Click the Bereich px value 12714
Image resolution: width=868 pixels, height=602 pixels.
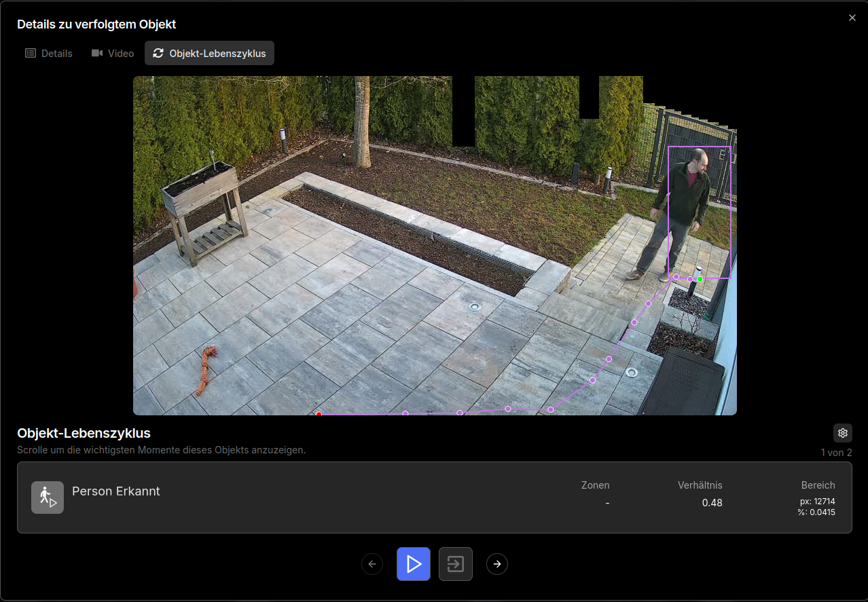pyautogui.click(x=817, y=502)
